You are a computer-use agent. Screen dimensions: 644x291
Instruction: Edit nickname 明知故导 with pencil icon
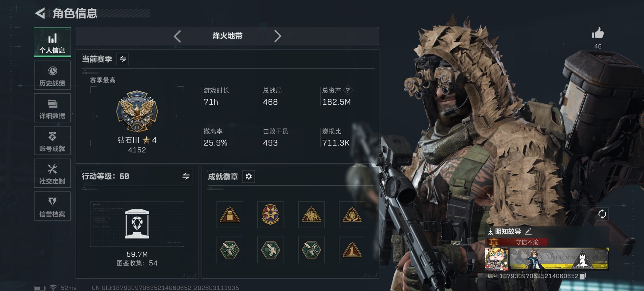[528, 232]
